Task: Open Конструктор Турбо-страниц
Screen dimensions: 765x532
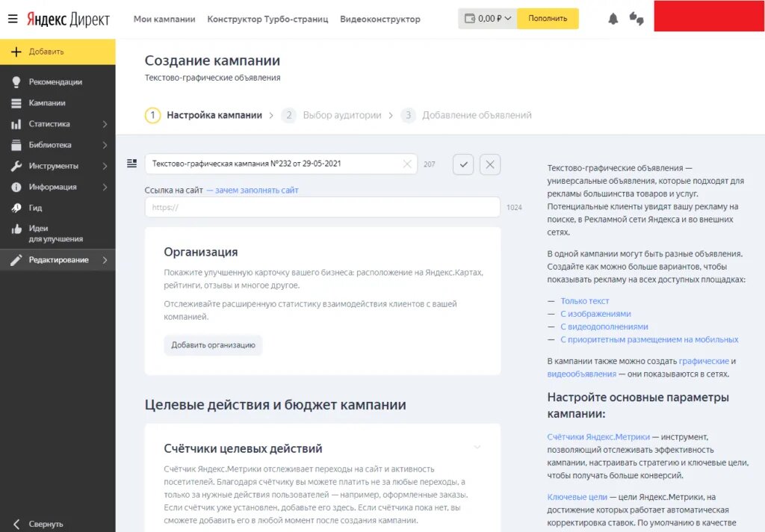Action: tap(267, 19)
